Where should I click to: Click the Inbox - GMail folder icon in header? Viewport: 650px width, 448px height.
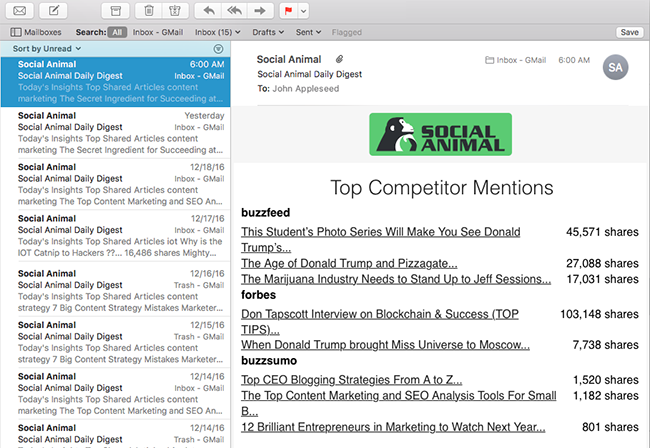[x=489, y=60]
